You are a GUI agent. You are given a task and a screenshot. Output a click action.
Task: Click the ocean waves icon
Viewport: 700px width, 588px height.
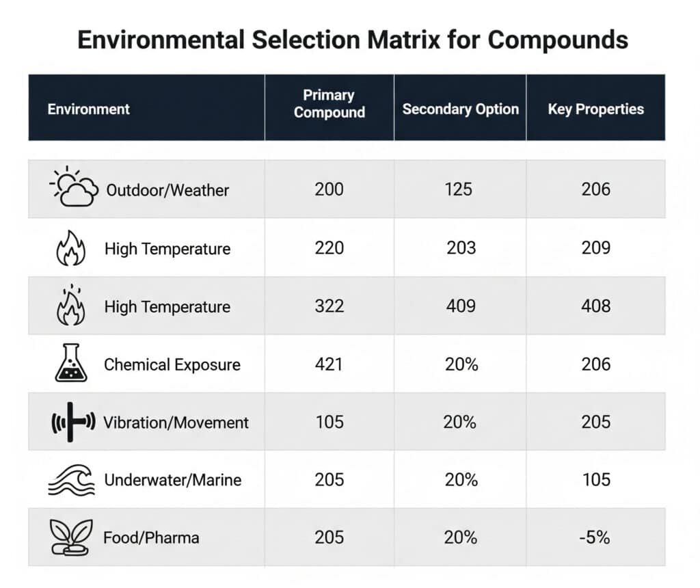(70, 480)
